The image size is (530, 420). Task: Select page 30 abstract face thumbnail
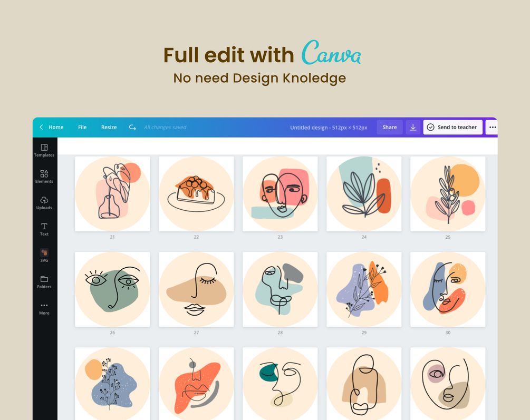tap(448, 289)
